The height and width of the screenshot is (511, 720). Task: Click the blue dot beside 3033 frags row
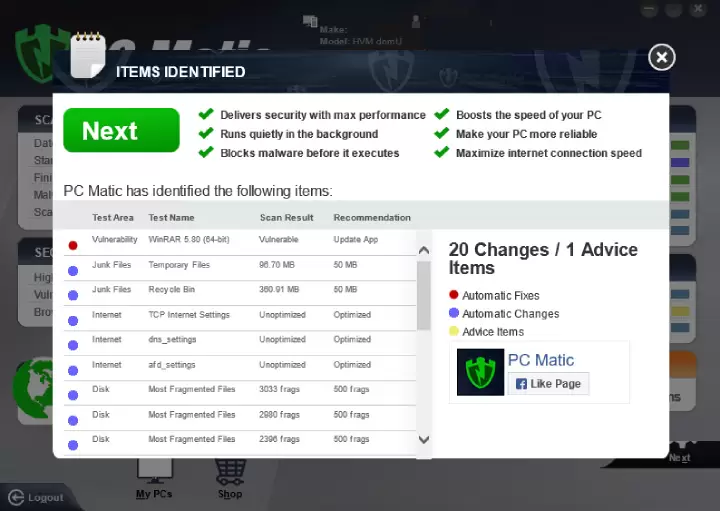coord(73,395)
